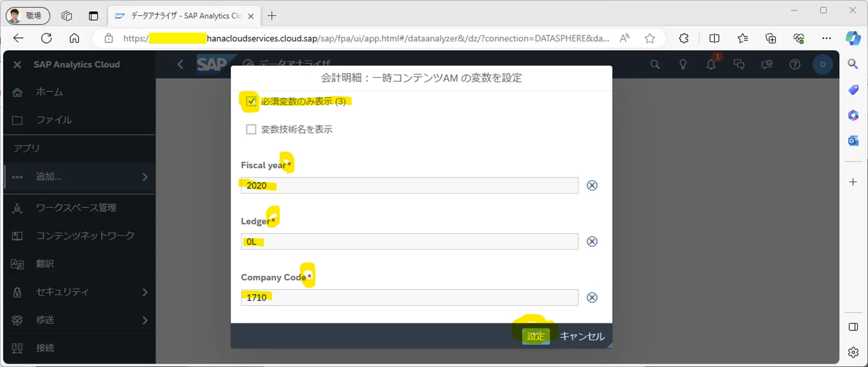Open Microsoft 365 sidebar icon

tap(853, 115)
